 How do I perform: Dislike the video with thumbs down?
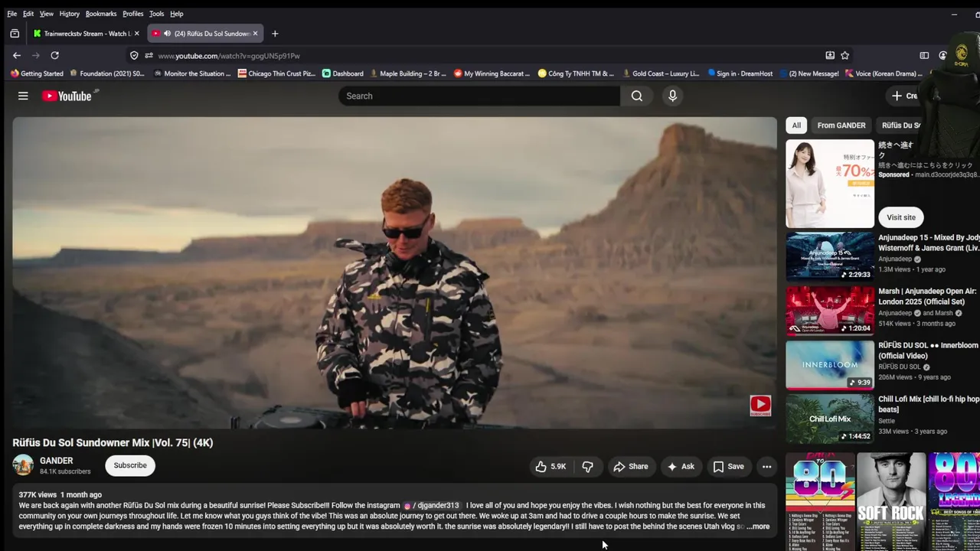click(x=588, y=466)
